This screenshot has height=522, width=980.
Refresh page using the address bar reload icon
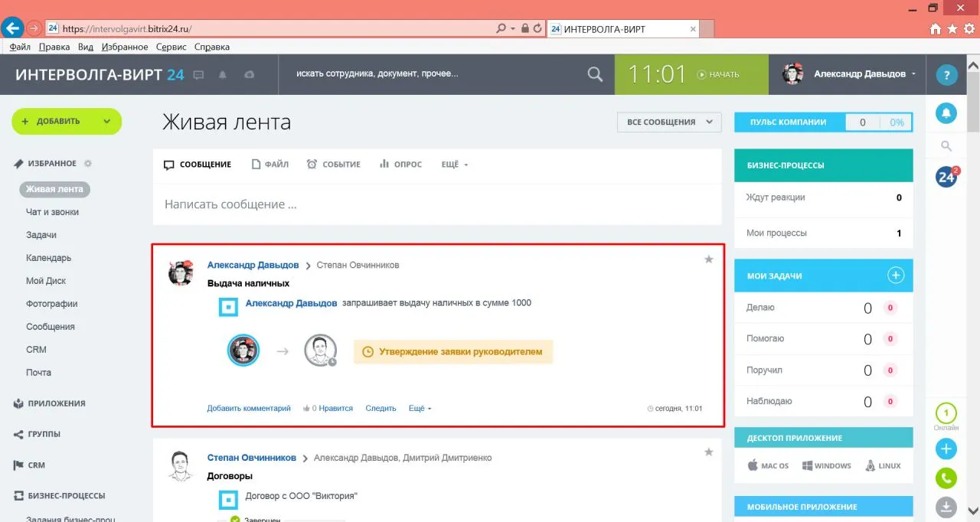(x=537, y=28)
